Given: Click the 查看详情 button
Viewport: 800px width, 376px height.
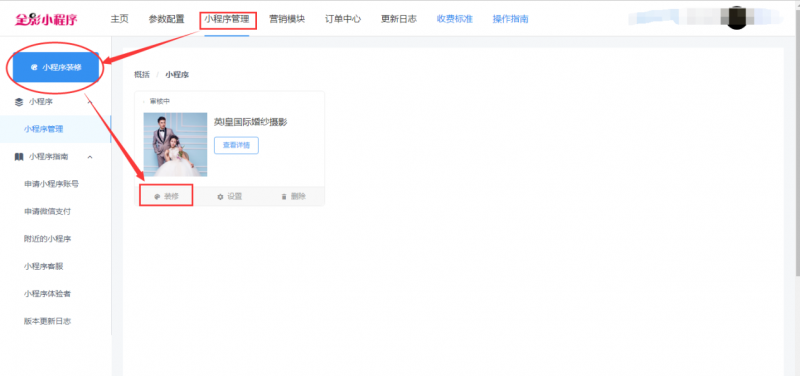Looking at the screenshot, I should pyautogui.click(x=236, y=145).
